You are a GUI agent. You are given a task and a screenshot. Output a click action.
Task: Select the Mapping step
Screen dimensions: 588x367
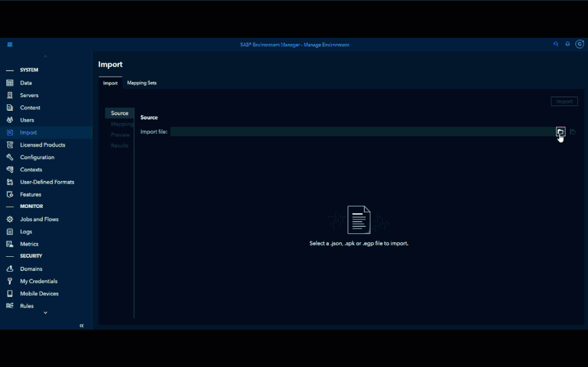point(122,124)
